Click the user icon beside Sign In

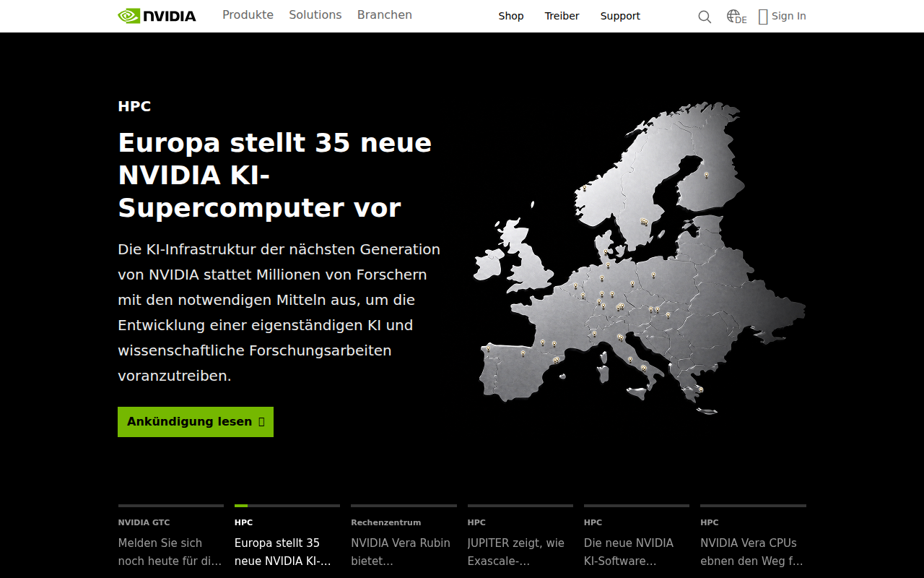[x=763, y=17]
